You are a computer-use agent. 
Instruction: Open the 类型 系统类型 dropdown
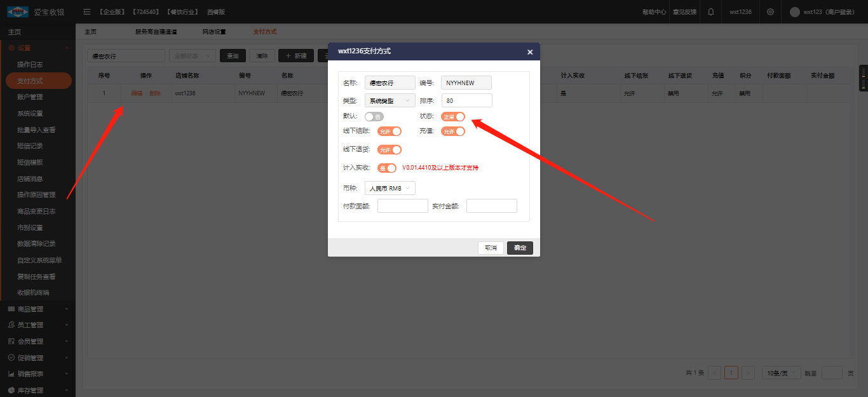tap(390, 100)
